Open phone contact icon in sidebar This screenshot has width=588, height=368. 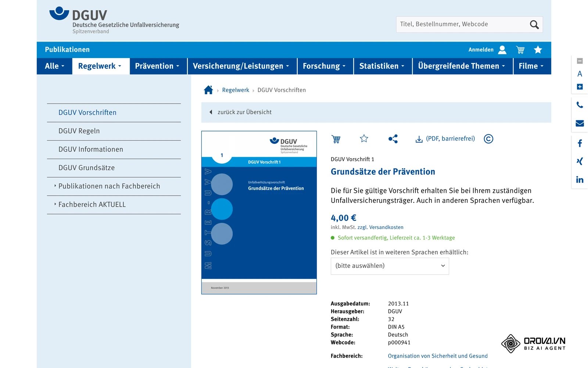click(580, 105)
